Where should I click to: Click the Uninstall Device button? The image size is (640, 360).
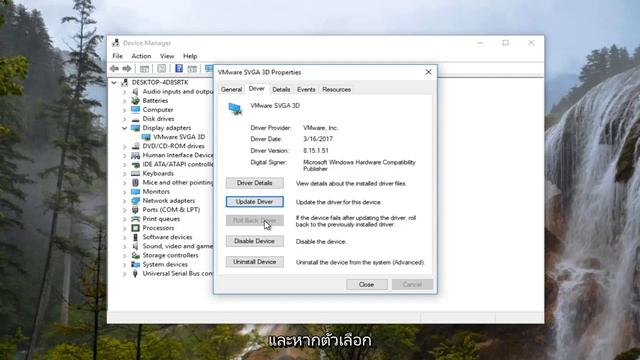coord(255,262)
